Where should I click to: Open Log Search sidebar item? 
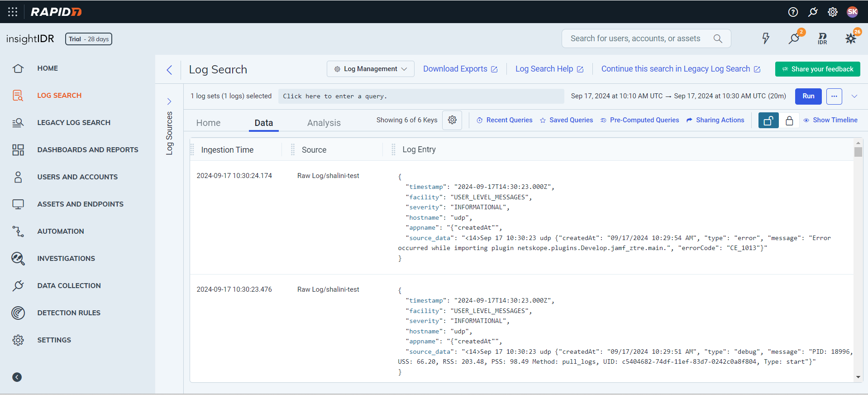click(x=59, y=96)
